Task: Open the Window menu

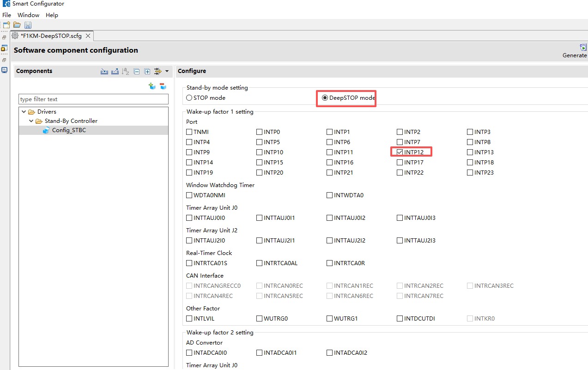Action: coord(28,15)
